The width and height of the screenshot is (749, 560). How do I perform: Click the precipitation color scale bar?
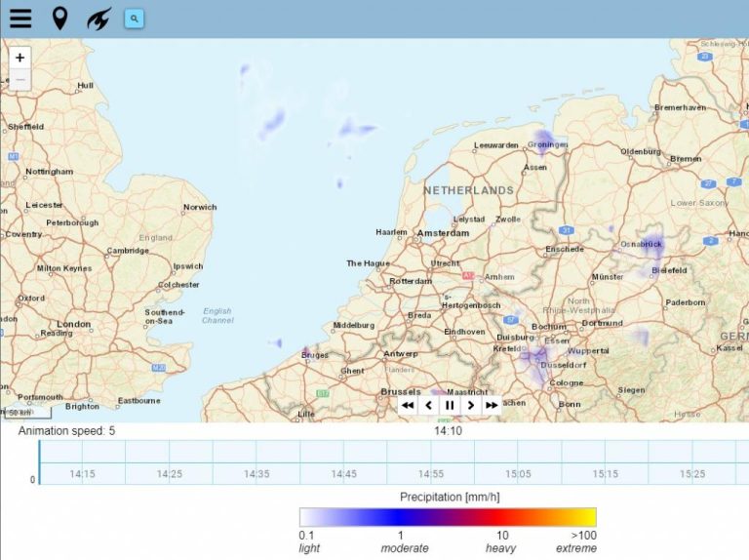(448, 517)
